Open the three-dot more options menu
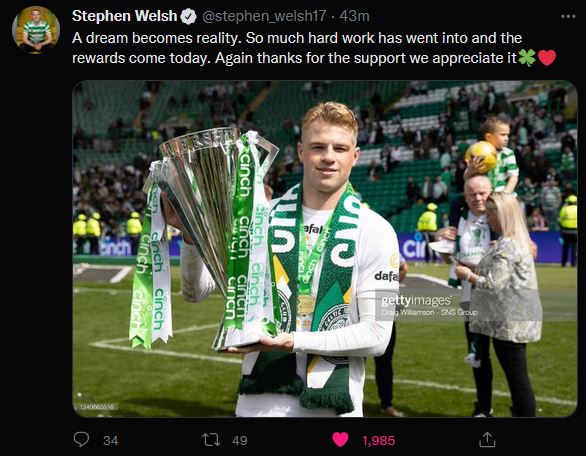Screen dimensions: 586x456 [x=568, y=16]
